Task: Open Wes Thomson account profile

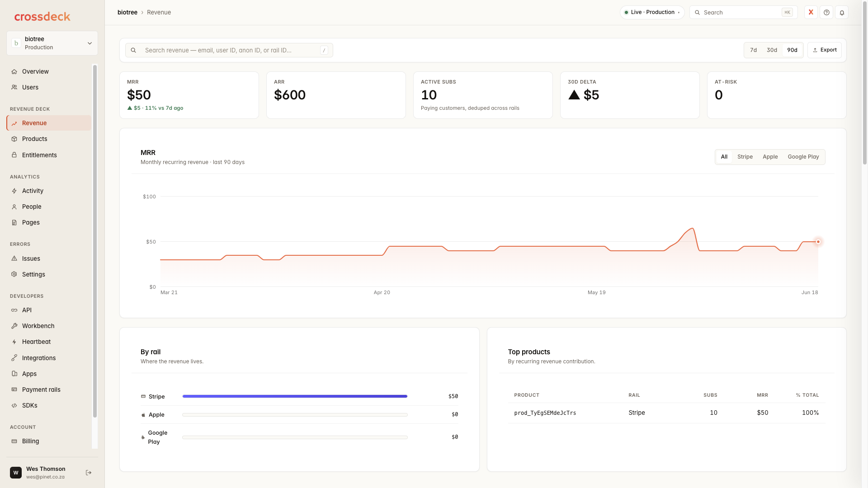Action: pos(45,473)
